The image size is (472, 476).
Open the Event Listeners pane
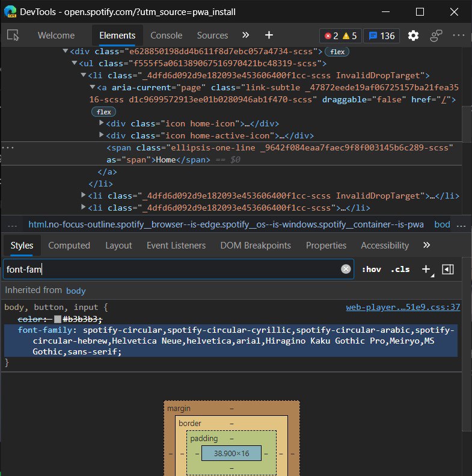click(176, 246)
